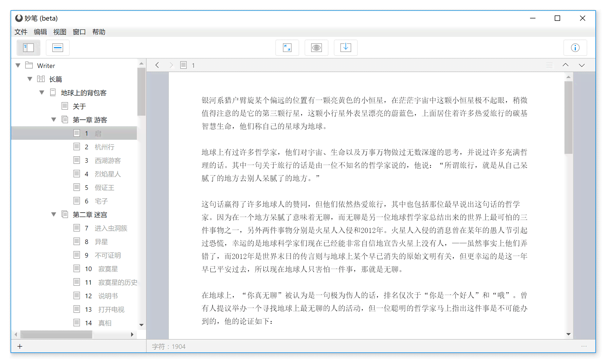The width and height of the screenshot is (607, 364).
Task: Open section 6 宅子
Action: (x=74, y=201)
